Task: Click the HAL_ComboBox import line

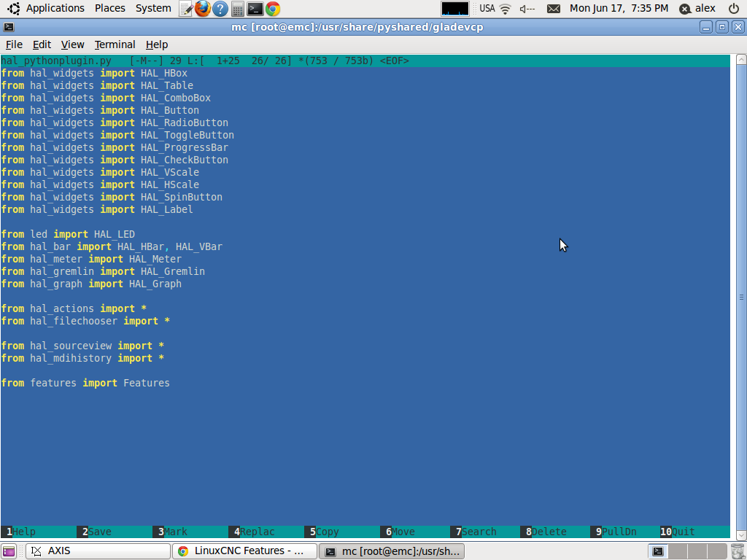Action: click(106, 98)
